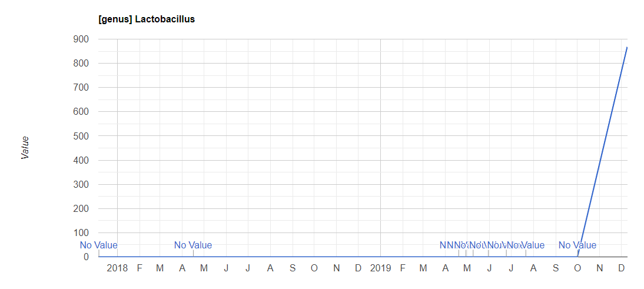Click the O label in 2019 section
This screenshot has height=289, width=644.
(577, 268)
